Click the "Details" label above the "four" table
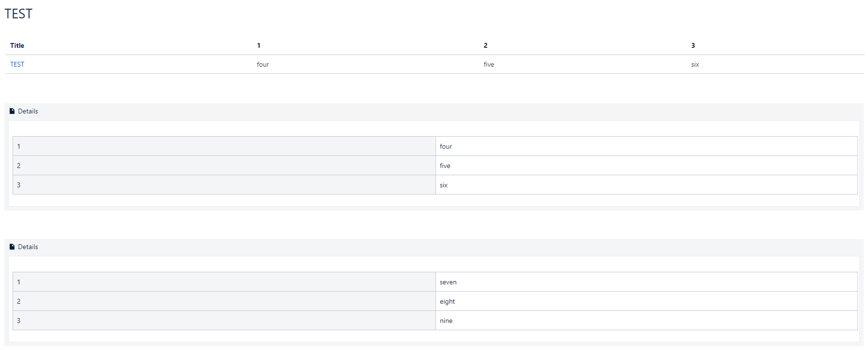 (28, 111)
